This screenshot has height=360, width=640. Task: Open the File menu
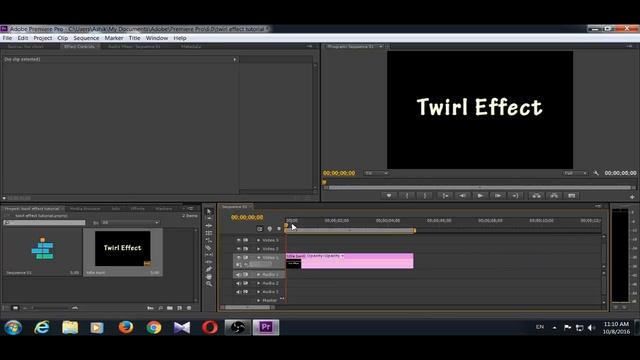pyautogui.click(x=7, y=38)
